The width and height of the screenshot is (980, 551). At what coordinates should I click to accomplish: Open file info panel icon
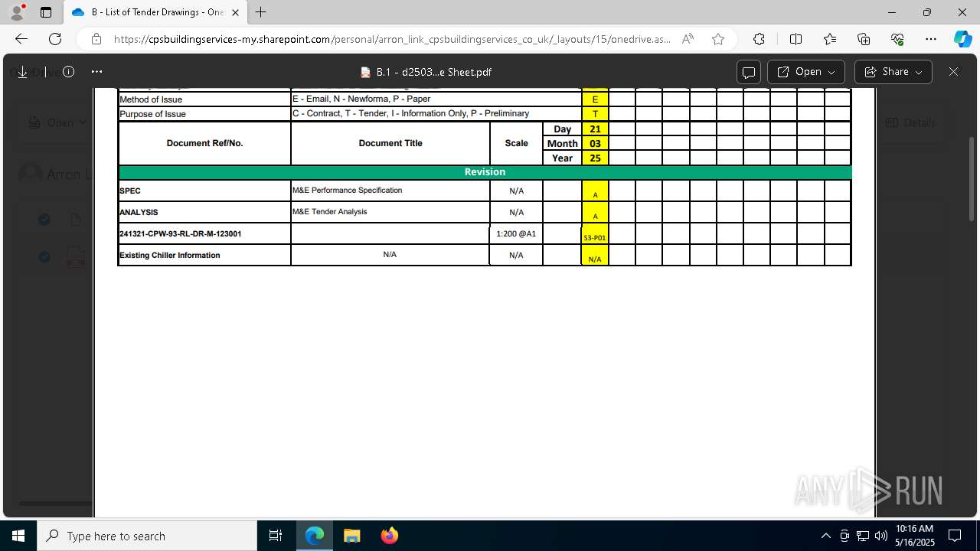(x=68, y=72)
